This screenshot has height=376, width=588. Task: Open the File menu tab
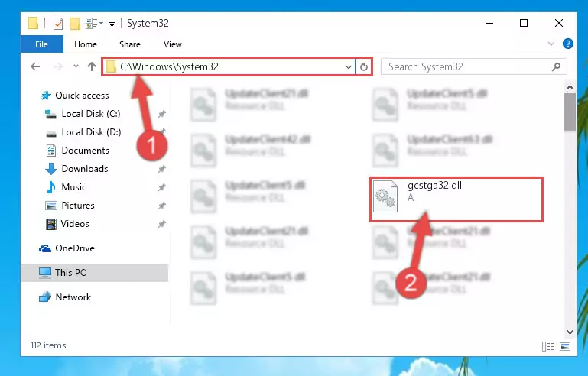point(41,44)
